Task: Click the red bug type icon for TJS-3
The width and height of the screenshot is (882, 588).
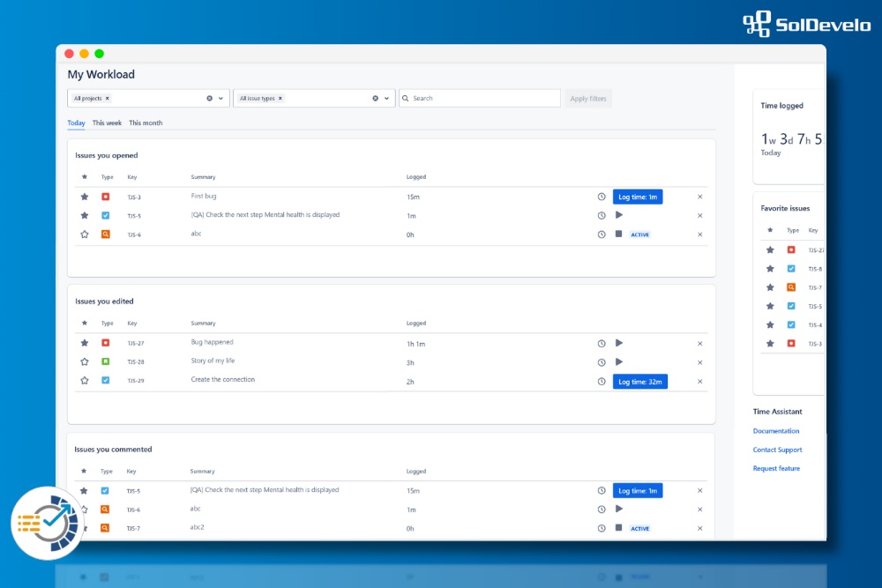Action: click(105, 197)
